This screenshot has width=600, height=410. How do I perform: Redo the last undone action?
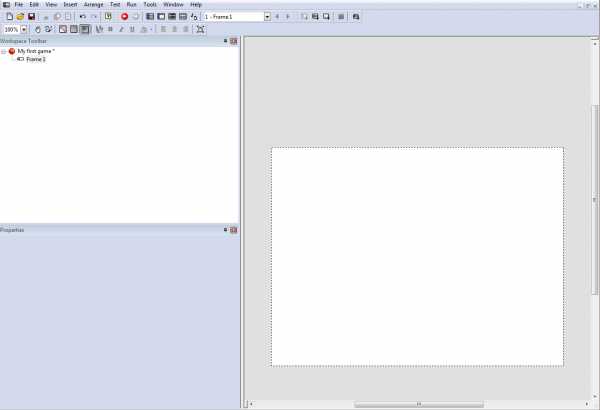click(93, 16)
